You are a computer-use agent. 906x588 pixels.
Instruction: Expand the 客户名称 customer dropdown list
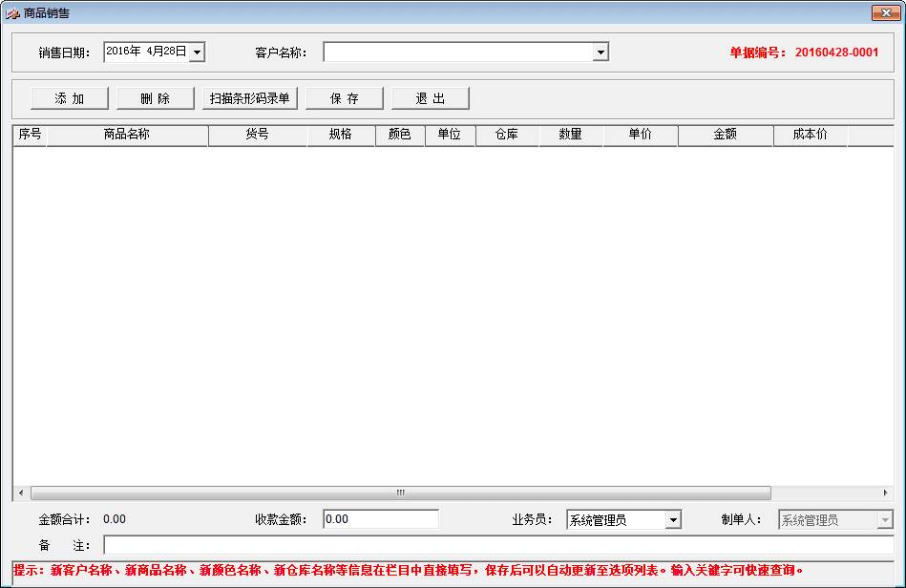[x=600, y=52]
